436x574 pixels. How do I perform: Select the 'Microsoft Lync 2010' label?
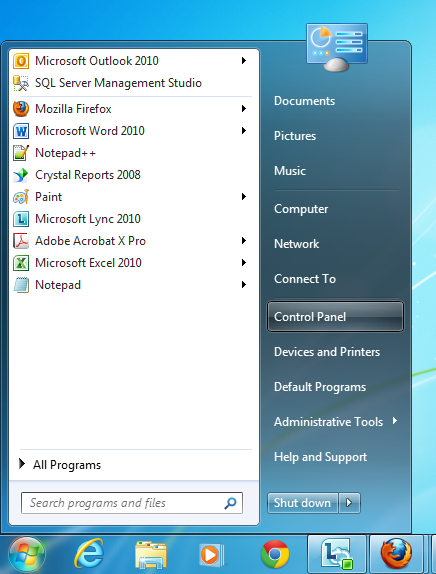88,219
